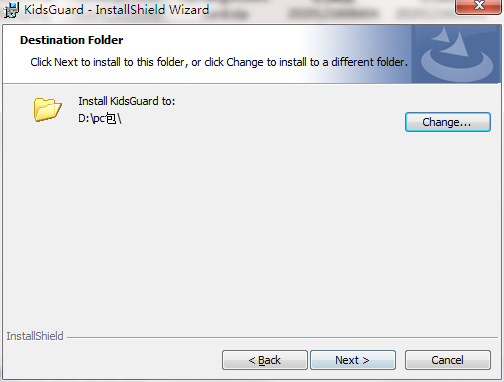Cancel the KidsGuard installation
Image resolution: width=504 pixels, height=382 pixels.
[x=448, y=360]
